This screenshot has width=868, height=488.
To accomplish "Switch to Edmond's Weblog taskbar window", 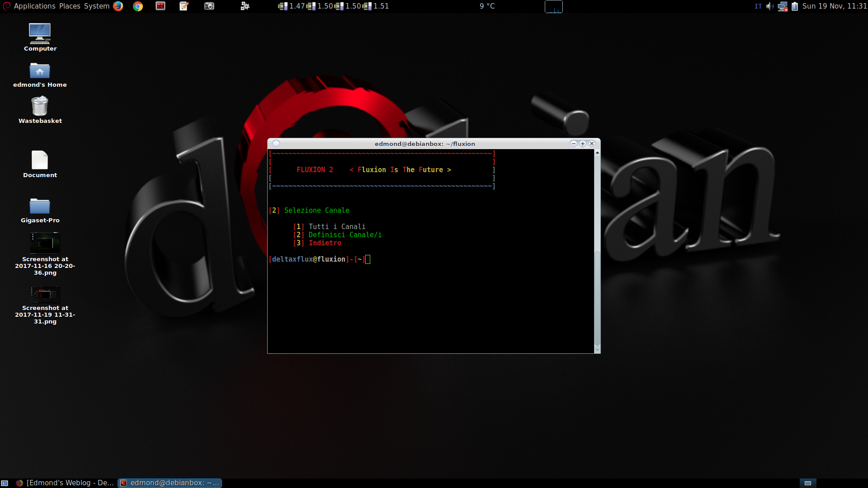I will tap(66, 483).
